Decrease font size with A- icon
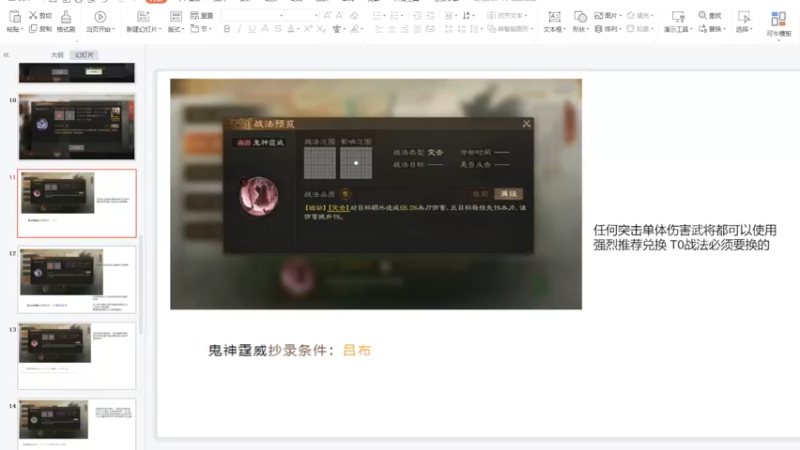800x450 pixels. [x=340, y=15]
